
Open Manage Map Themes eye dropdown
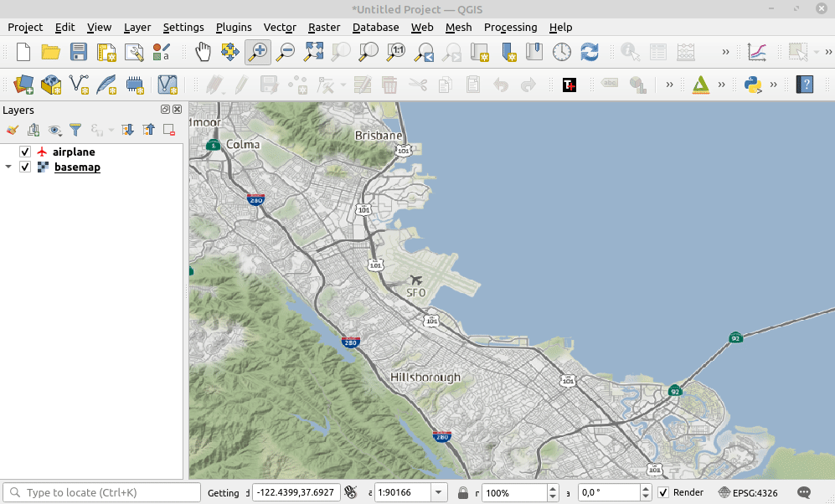[x=54, y=130]
